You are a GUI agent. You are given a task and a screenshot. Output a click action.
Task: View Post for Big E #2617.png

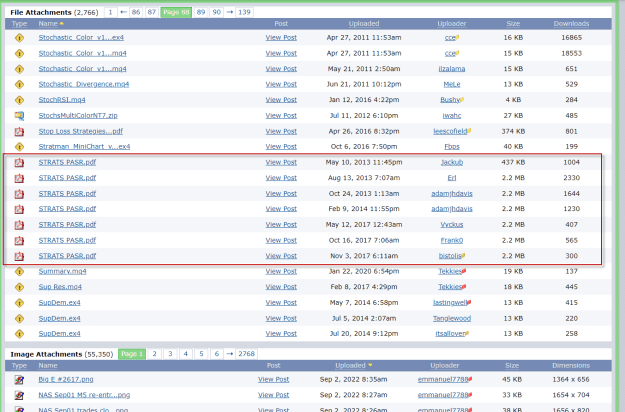coord(273,379)
